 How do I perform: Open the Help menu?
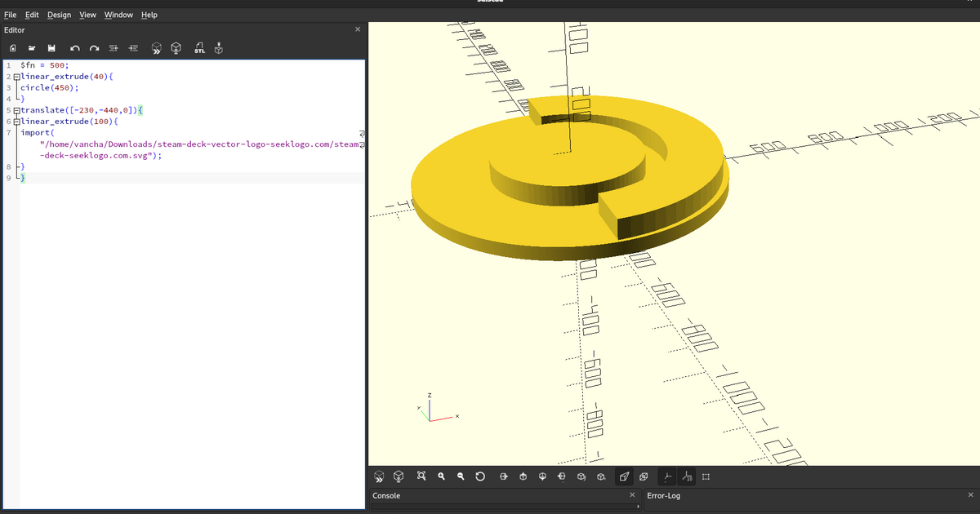149,15
